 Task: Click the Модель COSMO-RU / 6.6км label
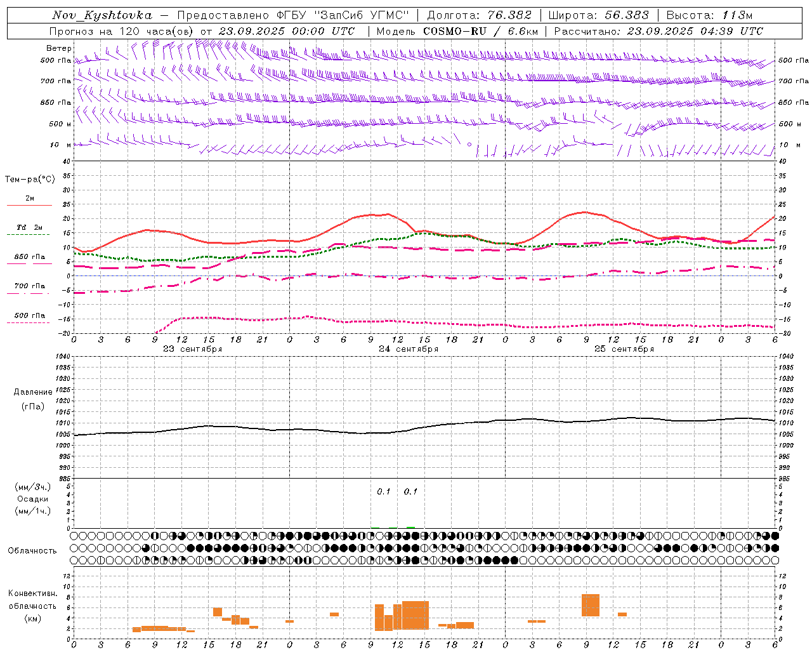coord(457,31)
